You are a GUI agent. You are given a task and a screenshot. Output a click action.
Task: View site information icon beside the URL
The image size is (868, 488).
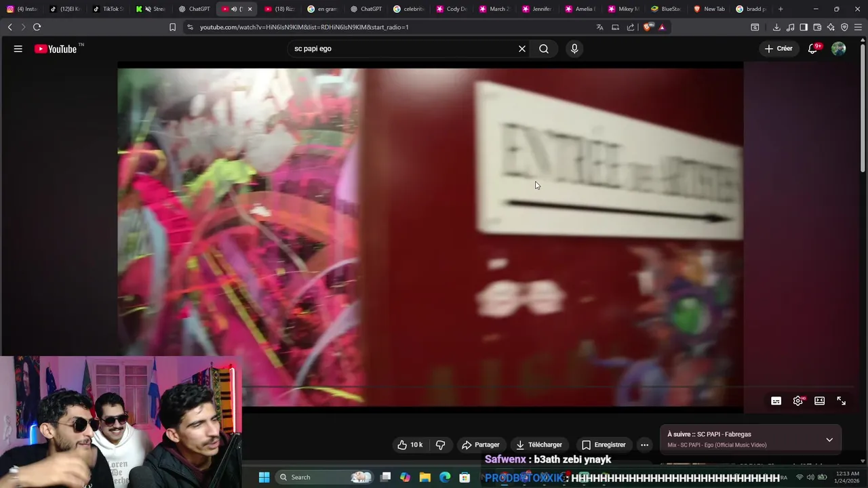coord(190,27)
